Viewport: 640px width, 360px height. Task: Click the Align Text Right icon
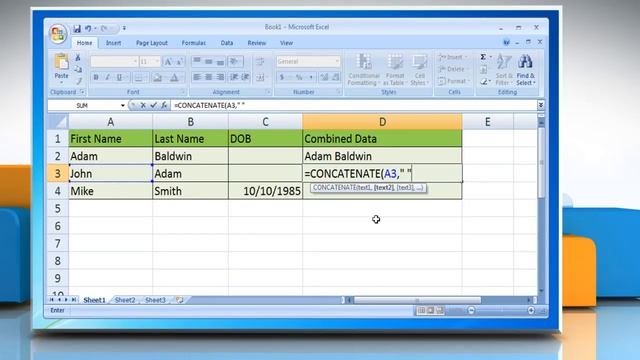point(220,77)
